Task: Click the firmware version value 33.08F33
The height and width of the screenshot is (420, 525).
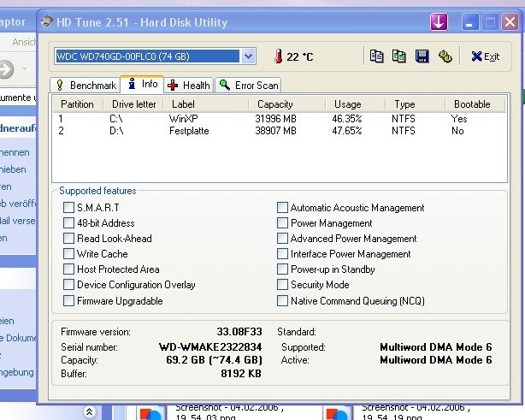Action: (x=239, y=332)
